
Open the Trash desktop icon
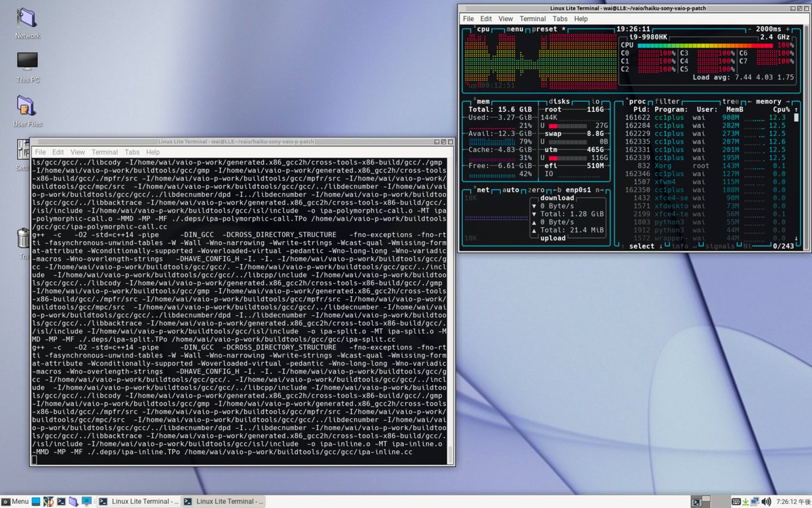[22, 242]
